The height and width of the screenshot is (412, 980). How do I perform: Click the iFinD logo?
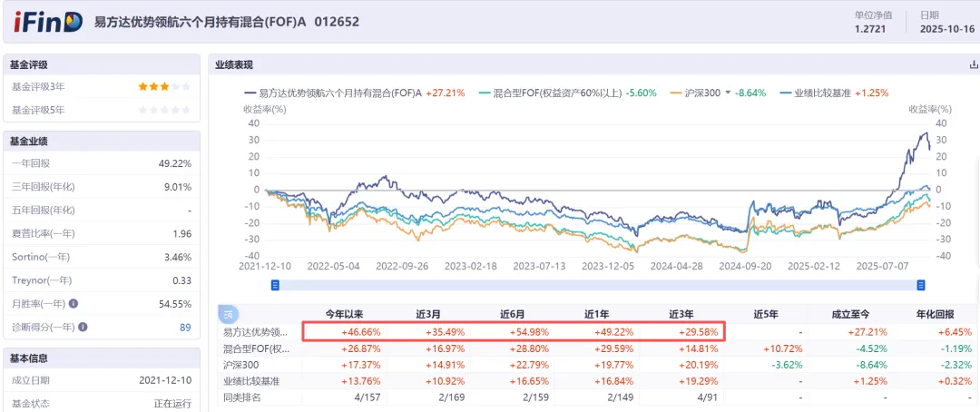(47, 22)
